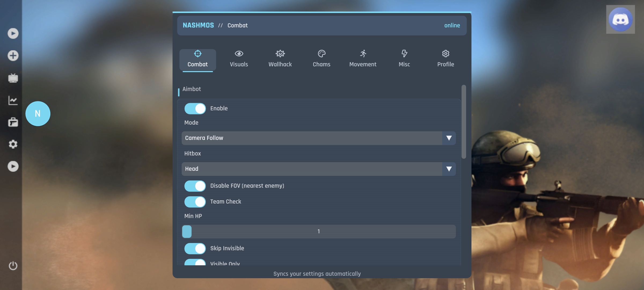Click the Aimbot section heading

point(192,89)
